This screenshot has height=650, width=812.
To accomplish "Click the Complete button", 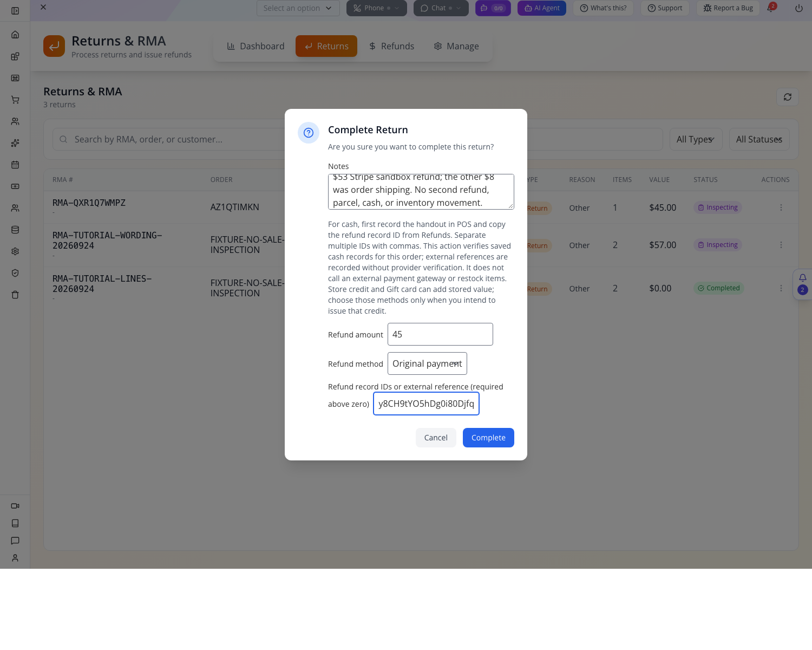I will (488, 438).
